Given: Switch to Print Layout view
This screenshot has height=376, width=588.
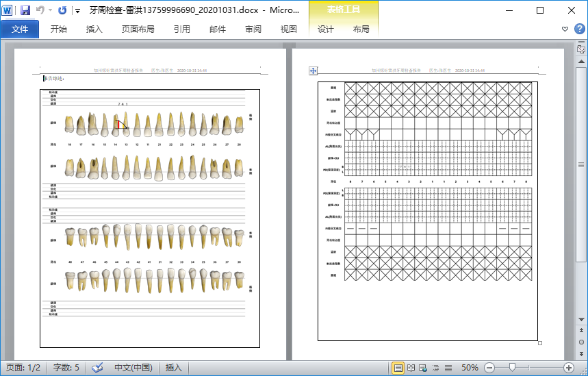Looking at the screenshot, I should tap(398, 368).
